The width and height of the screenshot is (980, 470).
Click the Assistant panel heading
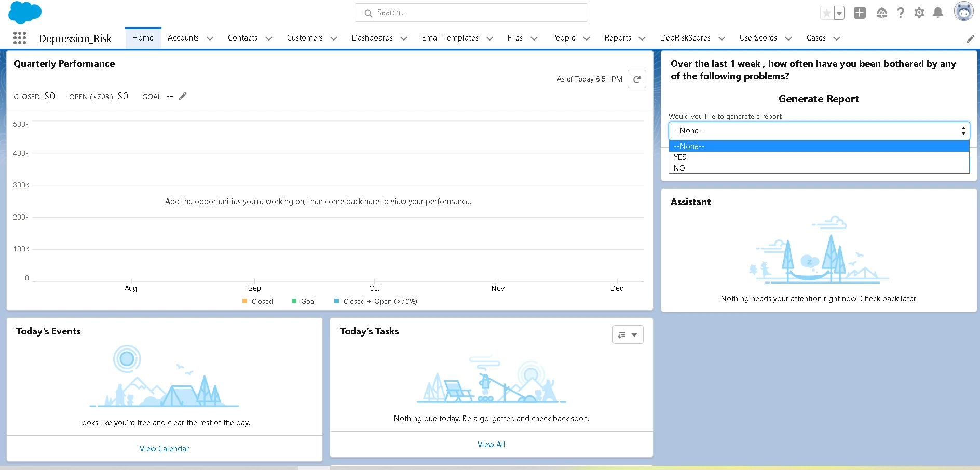[690, 202]
